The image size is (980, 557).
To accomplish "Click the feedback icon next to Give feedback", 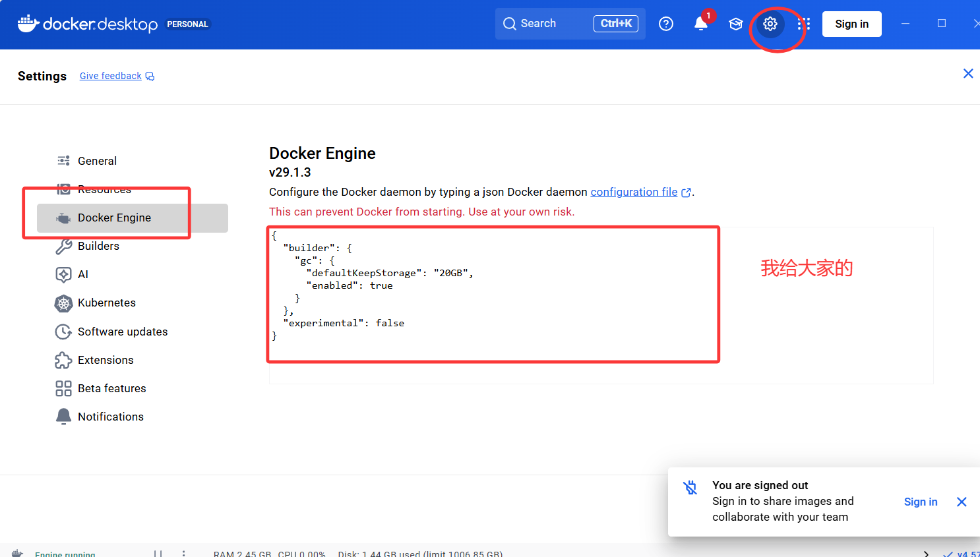I will (150, 76).
